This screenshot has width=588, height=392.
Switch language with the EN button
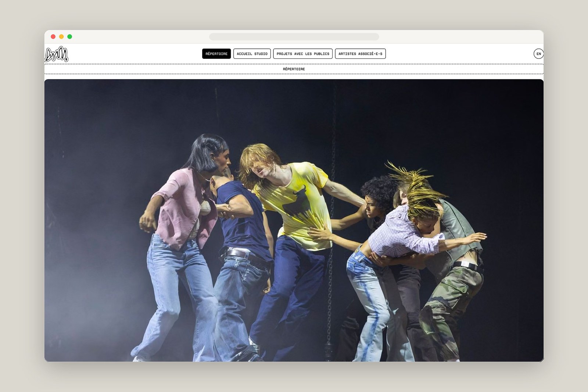538,54
